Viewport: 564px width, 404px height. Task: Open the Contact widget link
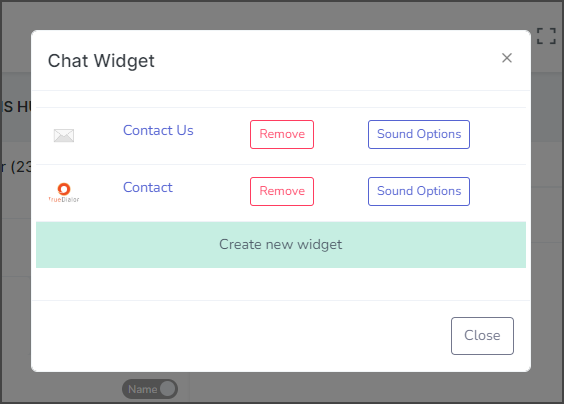148,187
